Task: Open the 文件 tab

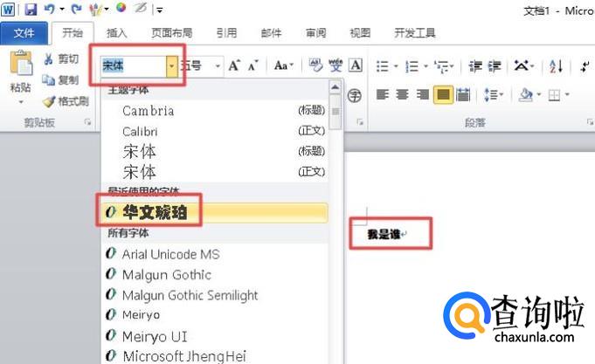Action: [24, 33]
